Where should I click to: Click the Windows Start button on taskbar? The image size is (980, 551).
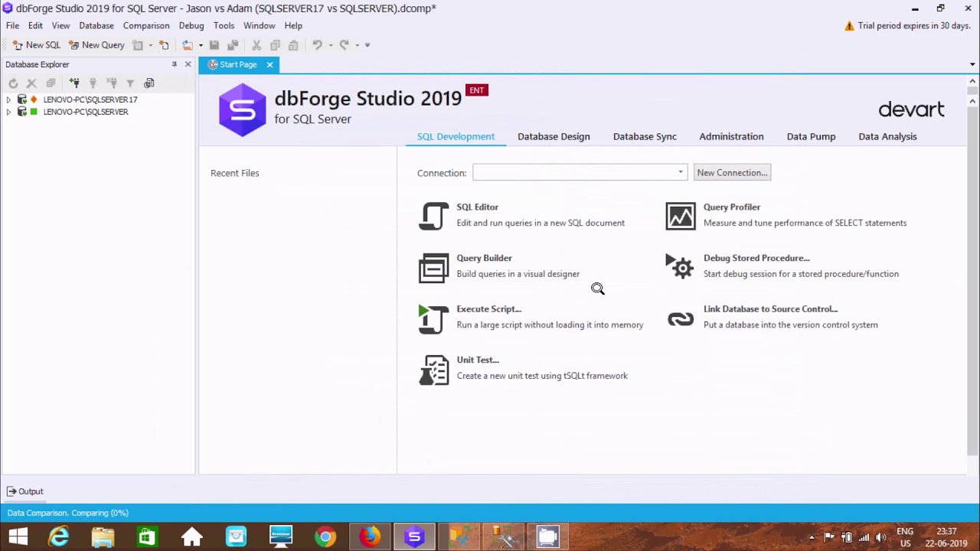click(x=18, y=537)
